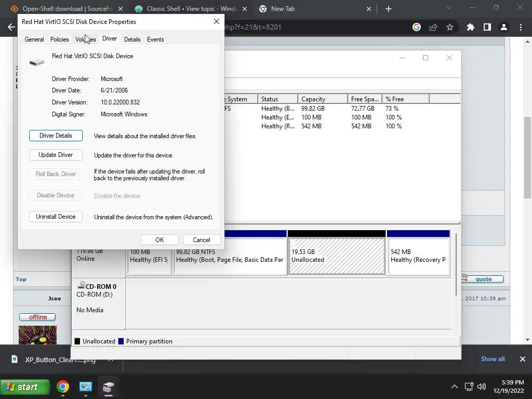
Task: Click the disk device icon in dialog
Action: pos(37,62)
